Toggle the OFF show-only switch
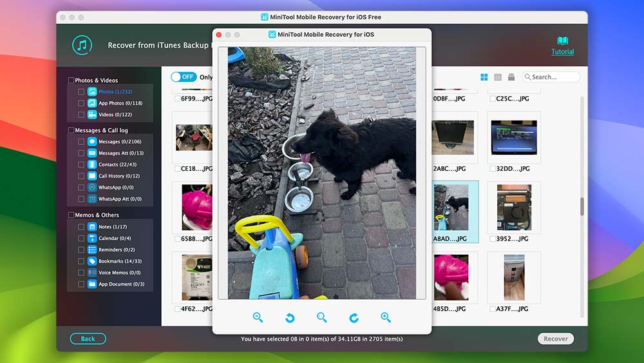 184,77
